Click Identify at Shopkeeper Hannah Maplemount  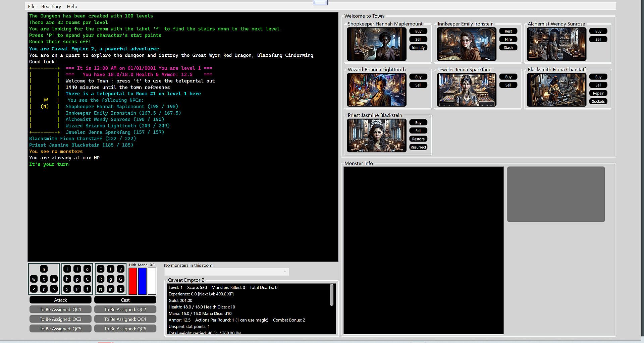click(418, 48)
